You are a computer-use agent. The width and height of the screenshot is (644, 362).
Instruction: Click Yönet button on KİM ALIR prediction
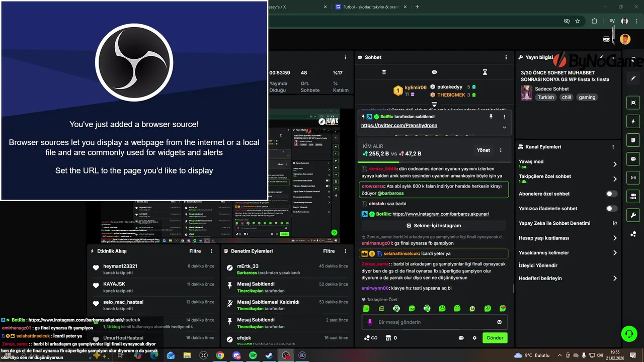pyautogui.click(x=484, y=150)
